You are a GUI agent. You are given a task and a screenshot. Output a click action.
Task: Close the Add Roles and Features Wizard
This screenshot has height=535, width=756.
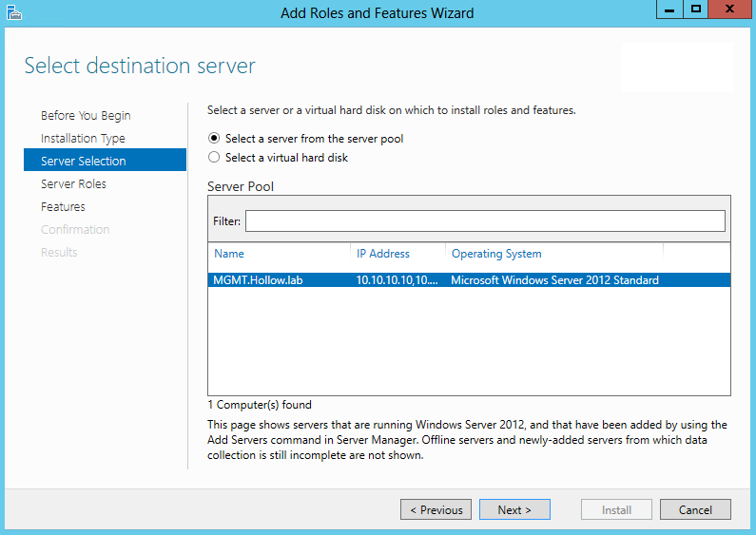pos(730,10)
